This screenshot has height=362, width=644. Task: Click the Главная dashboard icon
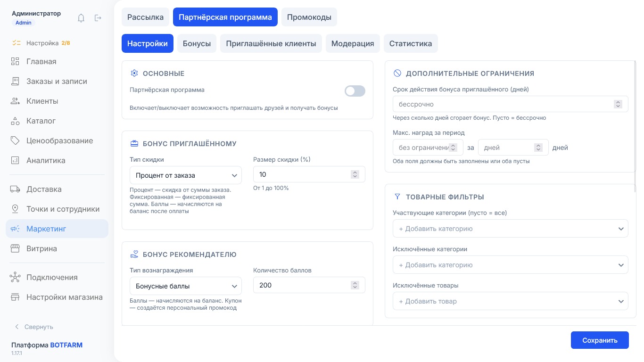tap(15, 61)
